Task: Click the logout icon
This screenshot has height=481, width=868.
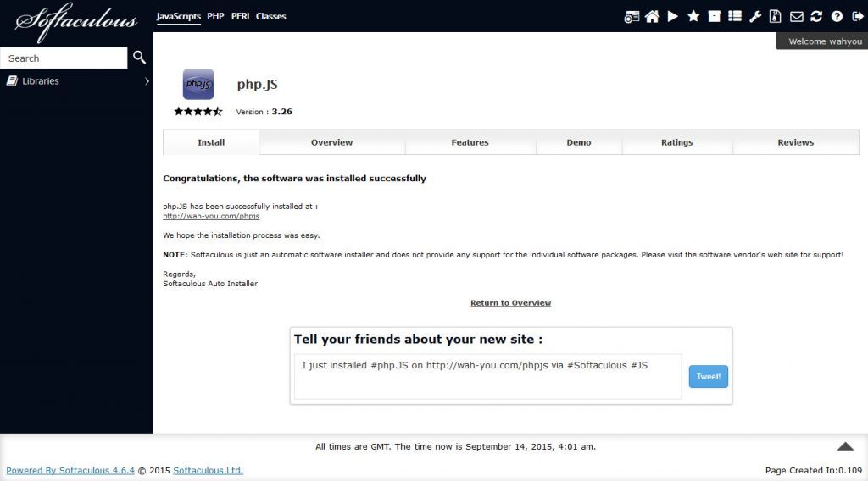Action: point(857,16)
